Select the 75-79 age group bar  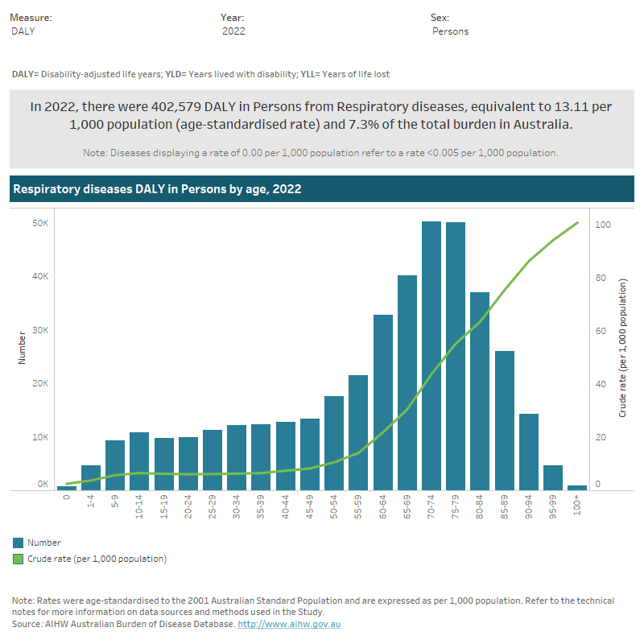(456, 354)
